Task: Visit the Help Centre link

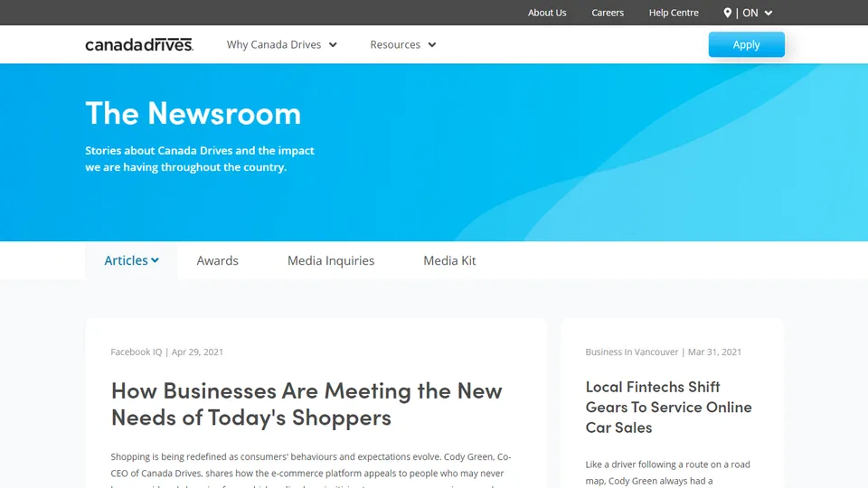Action: (x=674, y=13)
